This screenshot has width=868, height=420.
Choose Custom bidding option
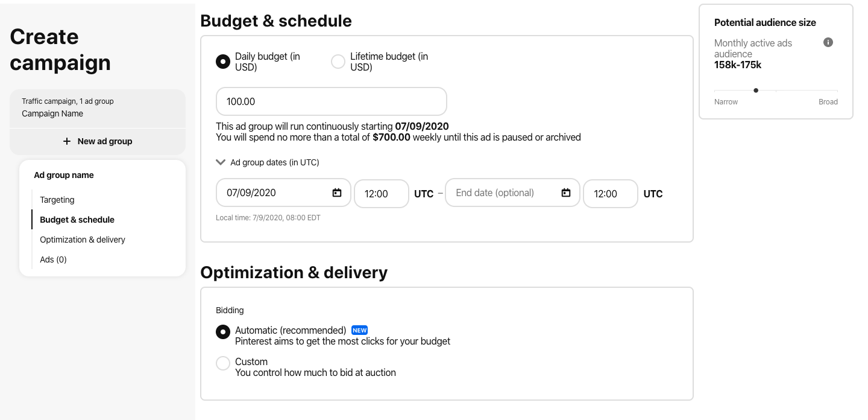click(222, 363)
